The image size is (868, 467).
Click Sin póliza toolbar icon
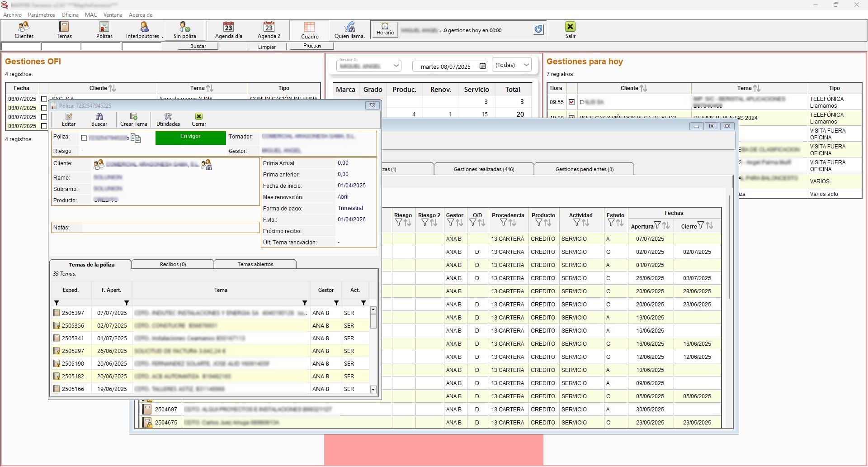tap(185, 30)
